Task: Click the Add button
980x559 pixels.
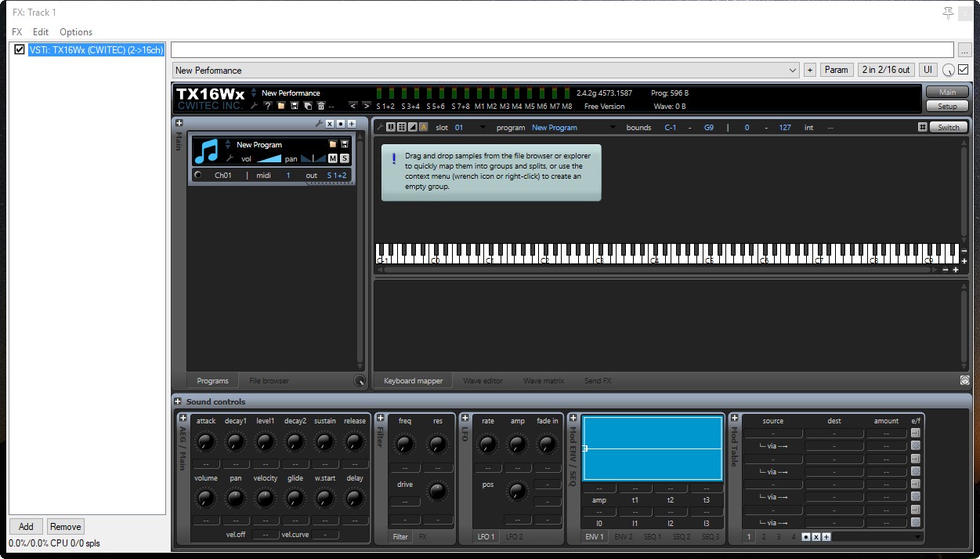Action: [x=26, y=527]
